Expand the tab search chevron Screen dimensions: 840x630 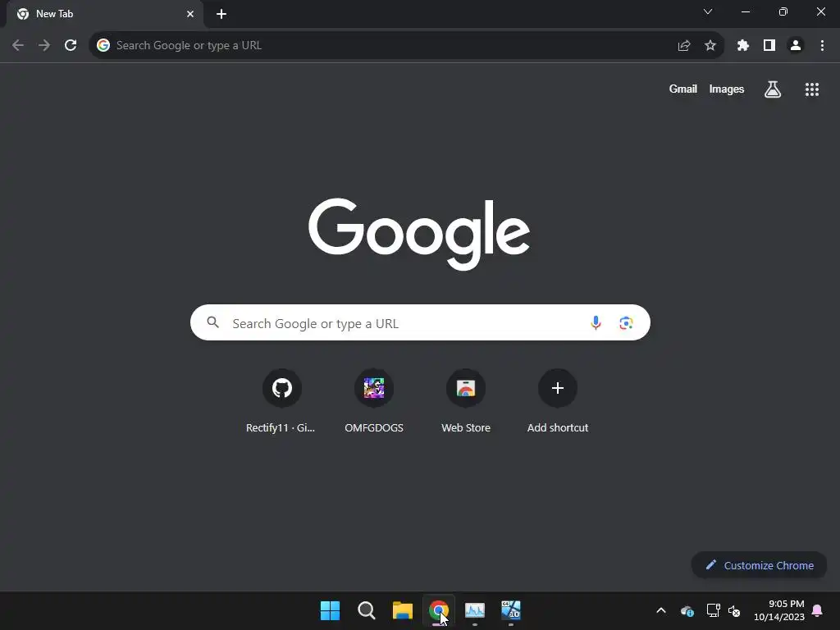coord(708,11)
